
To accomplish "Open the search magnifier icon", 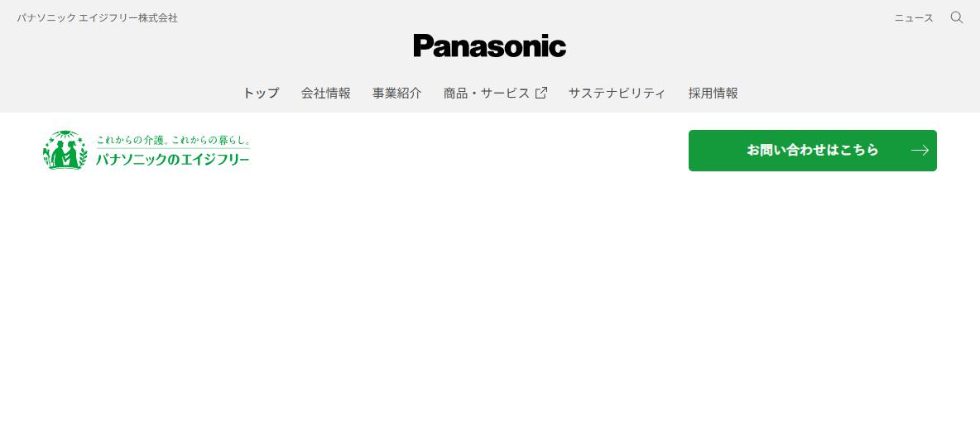I will 956,17.
